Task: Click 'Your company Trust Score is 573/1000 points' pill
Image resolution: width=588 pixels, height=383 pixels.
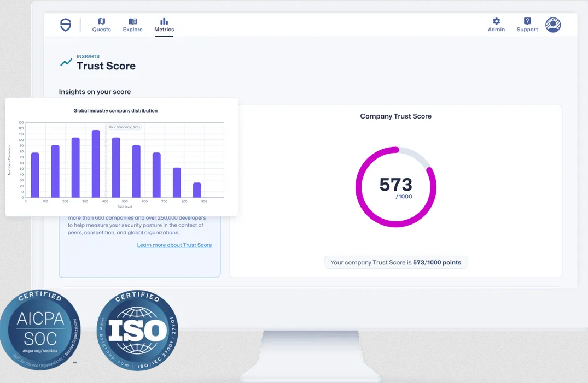Action: (396, 262)
